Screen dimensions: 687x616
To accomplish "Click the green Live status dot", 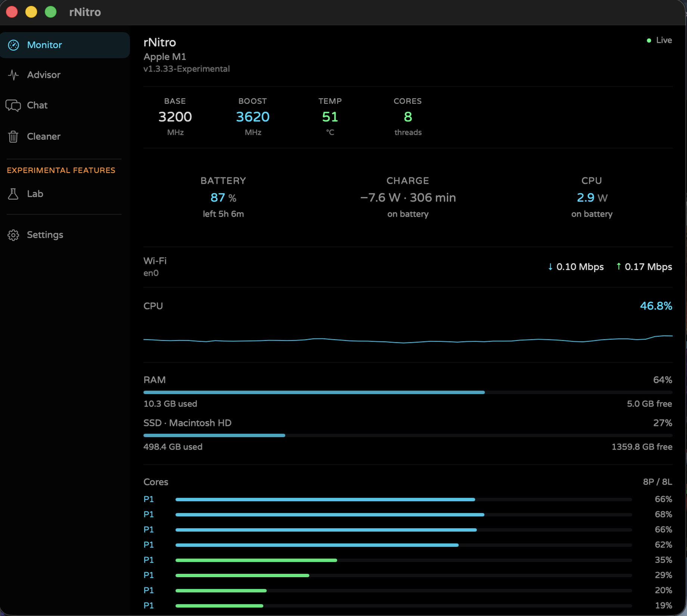I will coord(649,40).
